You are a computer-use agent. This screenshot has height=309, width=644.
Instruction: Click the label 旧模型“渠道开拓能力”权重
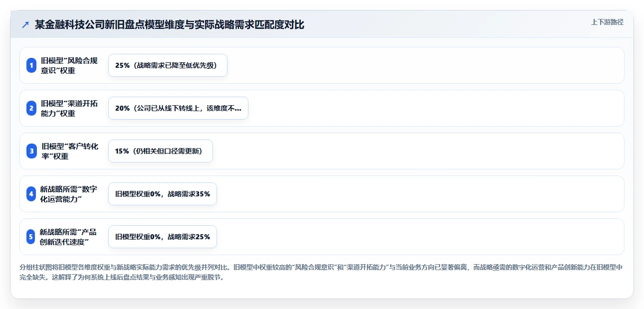pos(70,108)
